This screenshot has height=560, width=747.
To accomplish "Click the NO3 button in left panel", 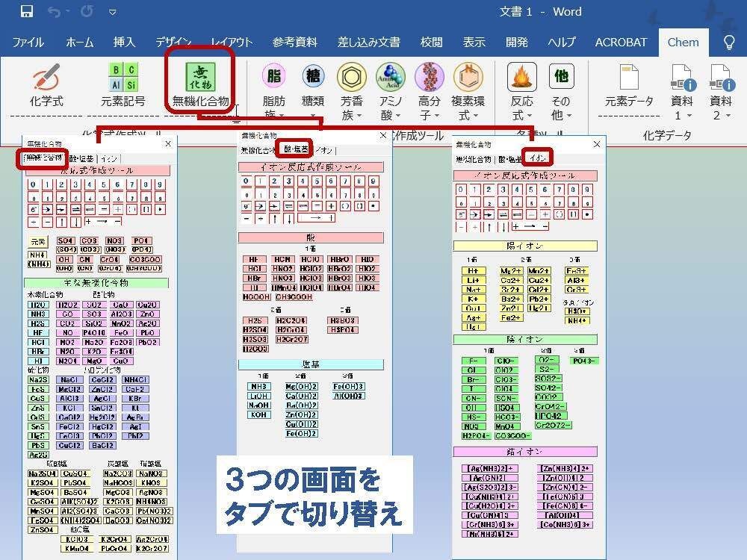I will coord(114,240).
